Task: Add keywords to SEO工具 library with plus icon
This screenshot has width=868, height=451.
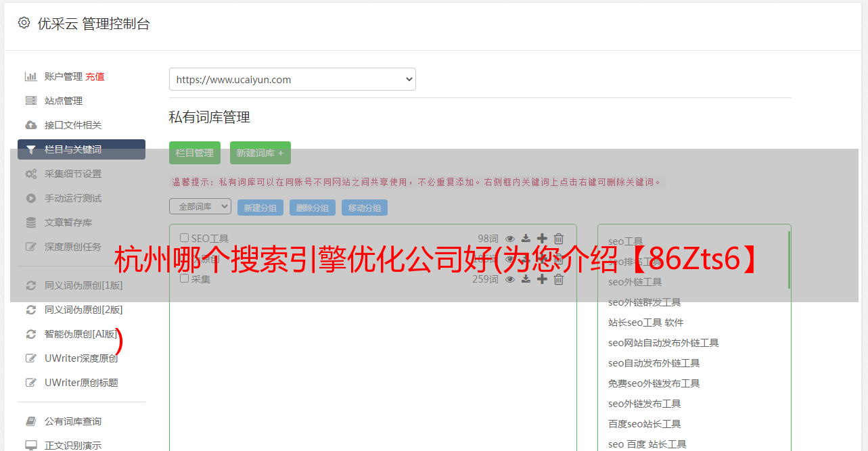Action: (542, 239)
